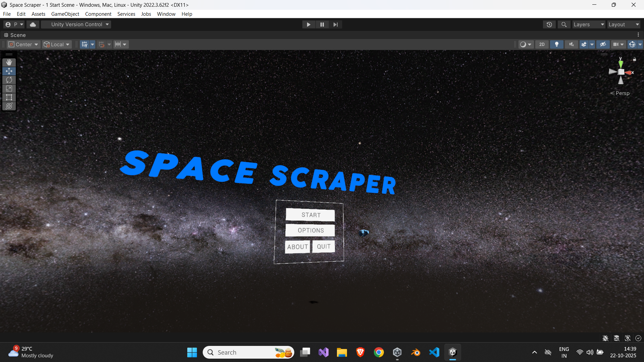
Task: Open the Unity search magnifier icon
Action: tap(564, 24)
